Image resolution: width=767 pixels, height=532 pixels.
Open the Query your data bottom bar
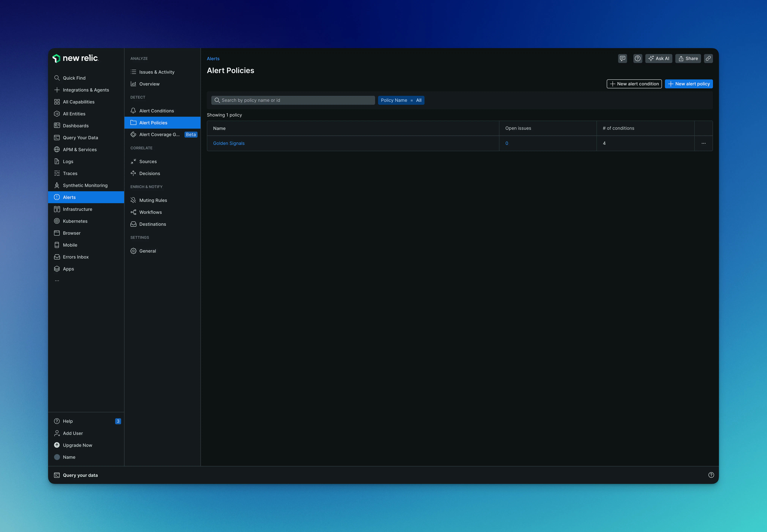pyautogui.click(x=76, y=475)
